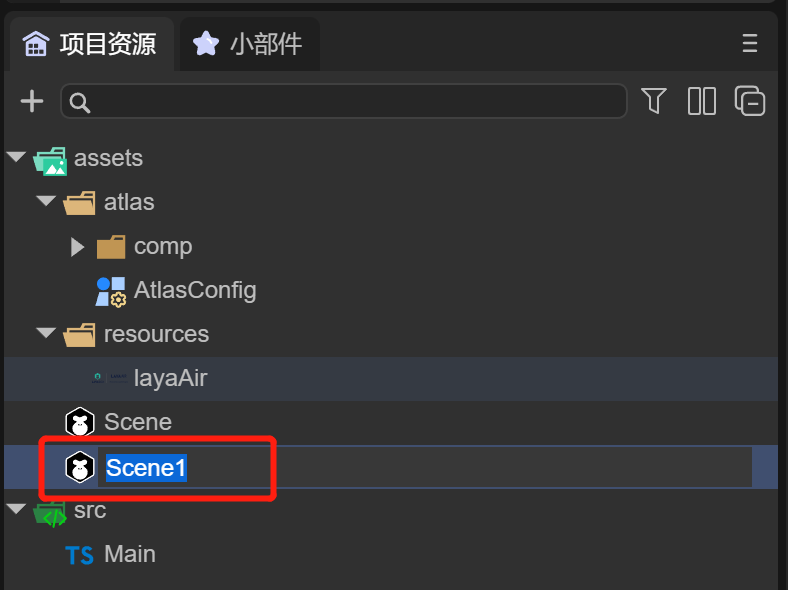This screenshot has height=590, width=788.
Task: Collapse the atlas folder arrow
Action: click(x=46, y=202)
